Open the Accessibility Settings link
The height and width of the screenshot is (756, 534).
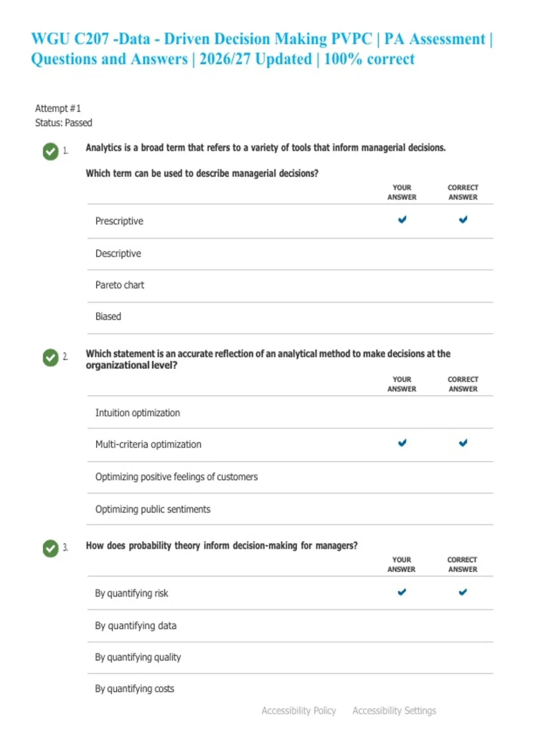click(x=394, y=711)
